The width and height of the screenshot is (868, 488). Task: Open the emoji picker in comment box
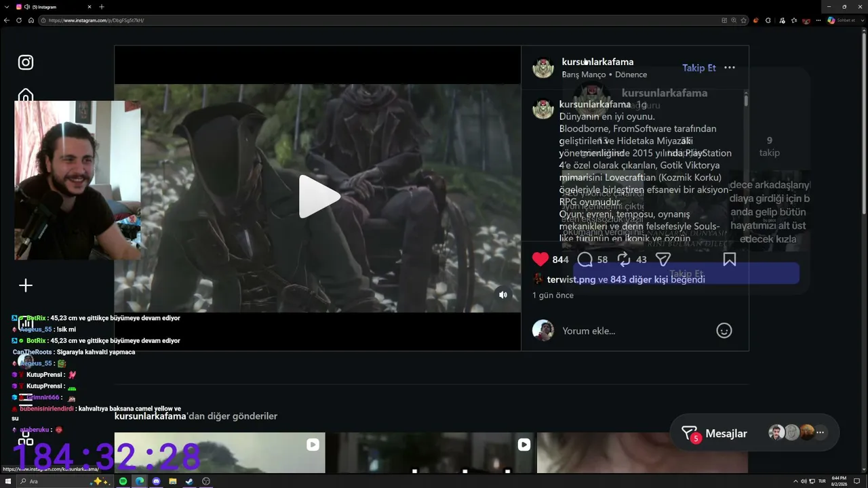pos(724,331)
